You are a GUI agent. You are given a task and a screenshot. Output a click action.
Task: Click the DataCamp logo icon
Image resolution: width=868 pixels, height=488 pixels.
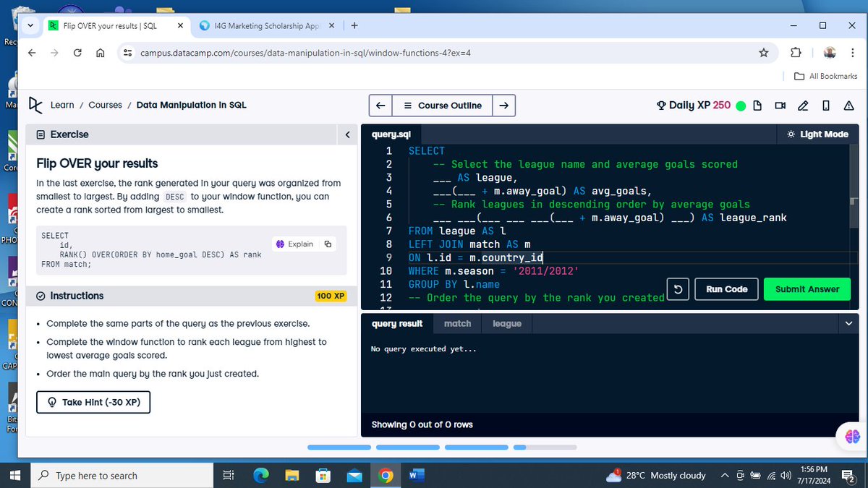click(x=35, y=105)
